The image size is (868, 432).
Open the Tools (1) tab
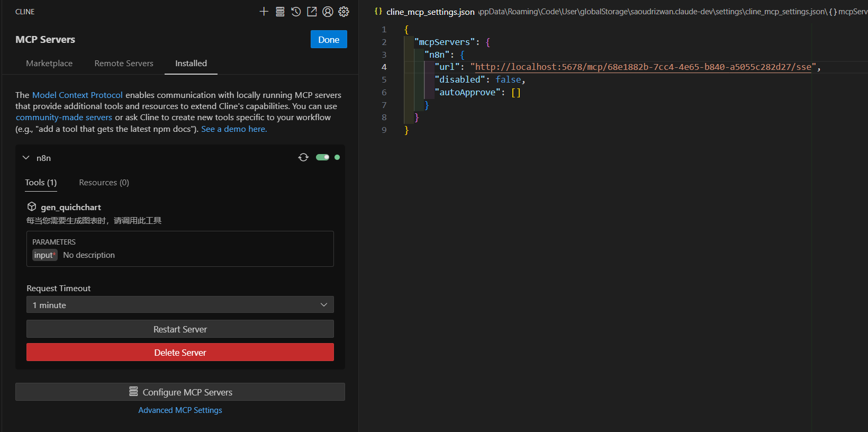tap(41, 182)
